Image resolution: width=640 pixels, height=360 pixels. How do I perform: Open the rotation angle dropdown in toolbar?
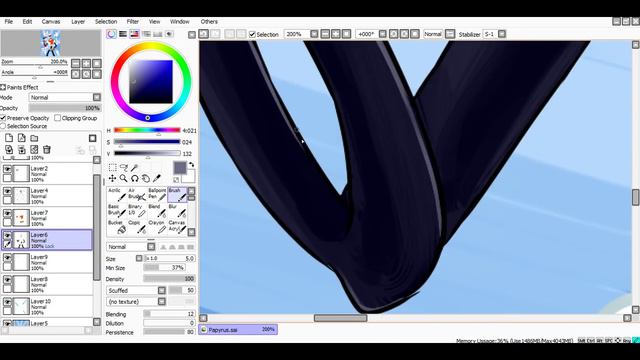[x=382, y=34]
